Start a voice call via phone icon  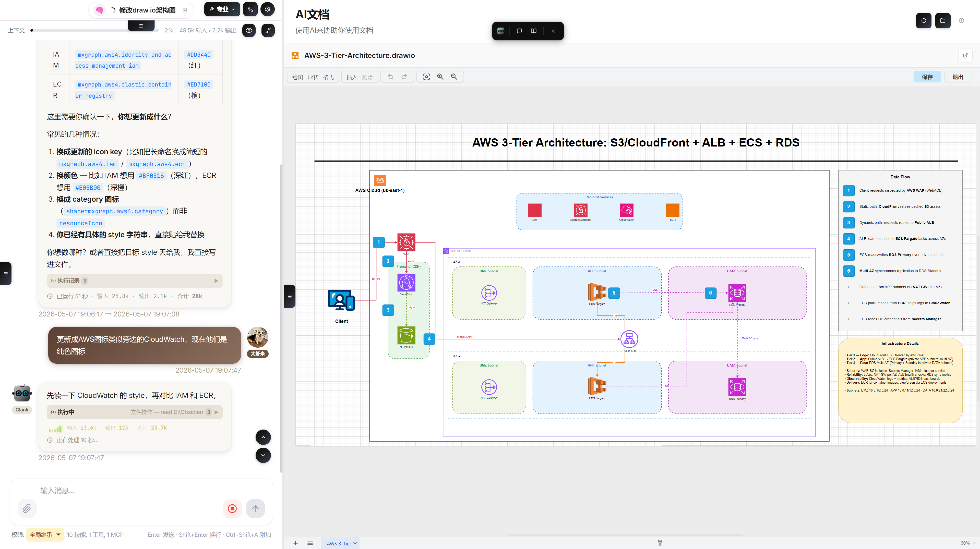tap(250, 9)
